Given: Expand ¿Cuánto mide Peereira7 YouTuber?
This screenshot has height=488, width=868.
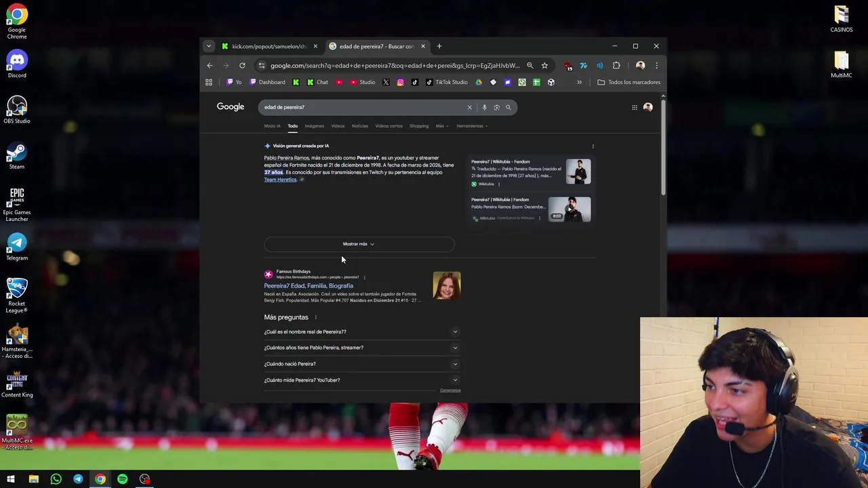Looking at the screenshot, I should (x=362, y=380).
